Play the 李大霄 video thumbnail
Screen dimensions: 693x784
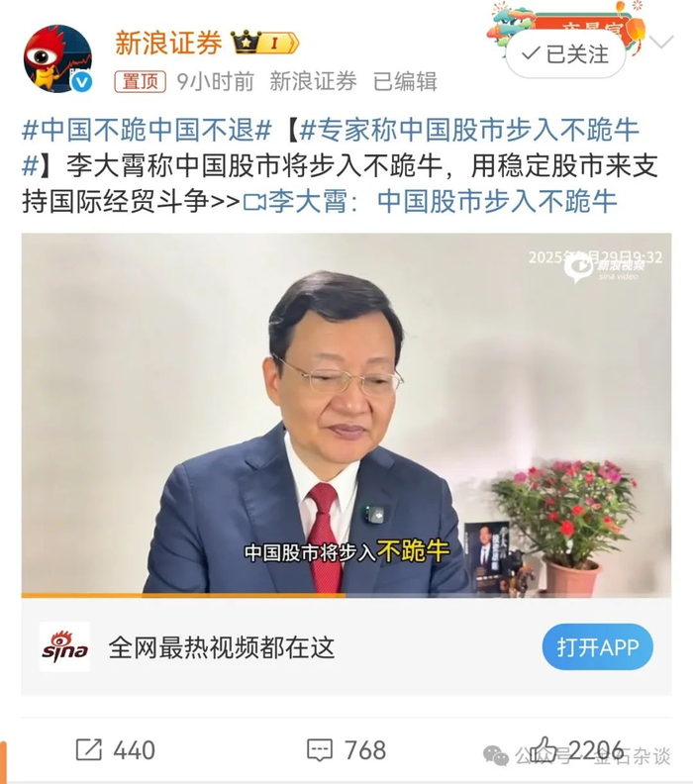coord(346,413)
